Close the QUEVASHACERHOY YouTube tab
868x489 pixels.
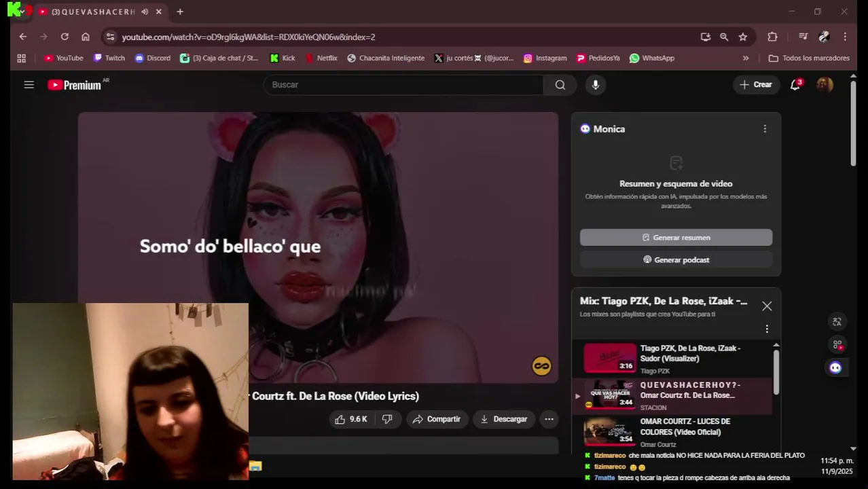pos(159,12)
